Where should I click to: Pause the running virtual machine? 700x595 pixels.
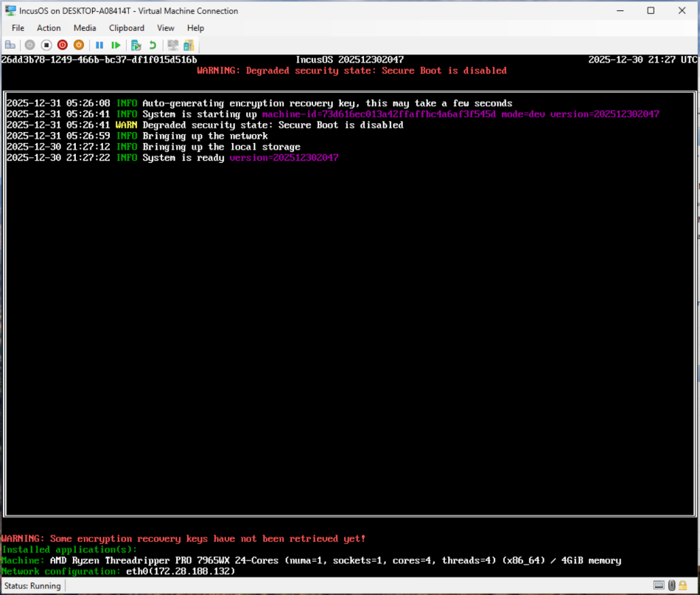[99, 45]
